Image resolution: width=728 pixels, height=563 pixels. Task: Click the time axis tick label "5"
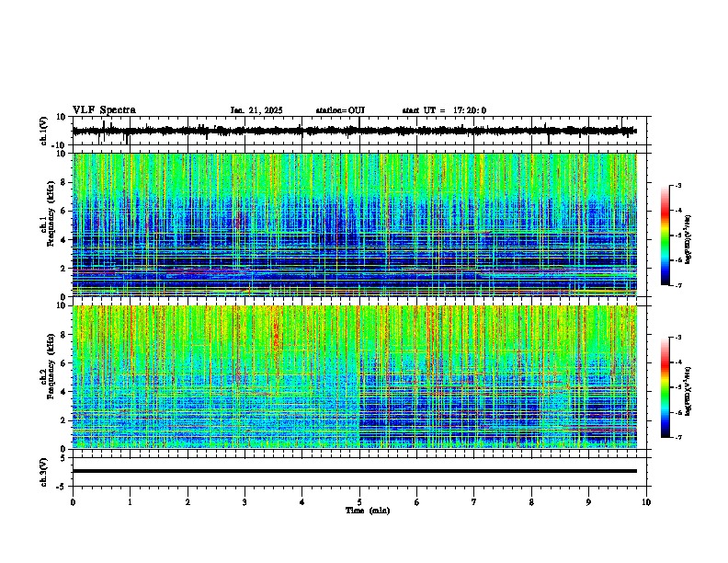tap(359, 502)
